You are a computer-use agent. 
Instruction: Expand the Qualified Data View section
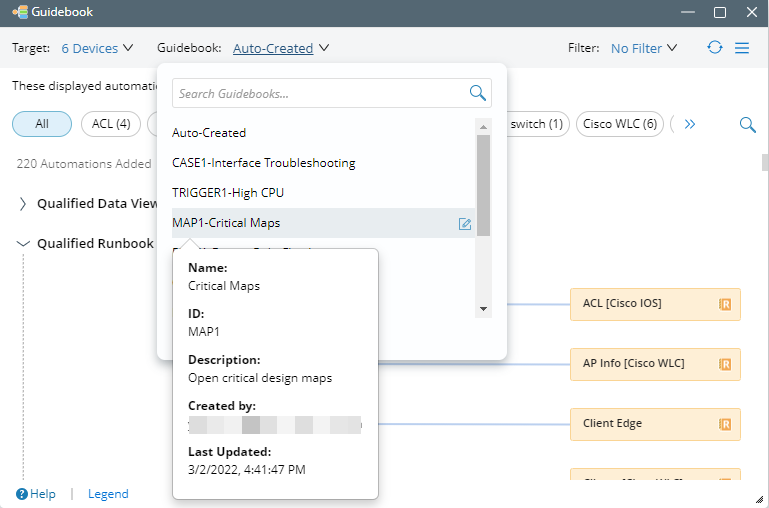click(24, 204)
